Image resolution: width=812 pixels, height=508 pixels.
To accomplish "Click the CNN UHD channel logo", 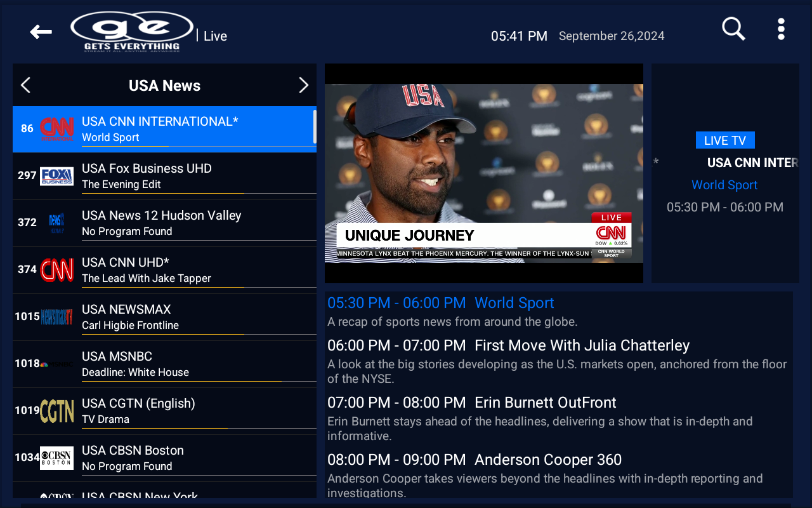I will (56, 270).
